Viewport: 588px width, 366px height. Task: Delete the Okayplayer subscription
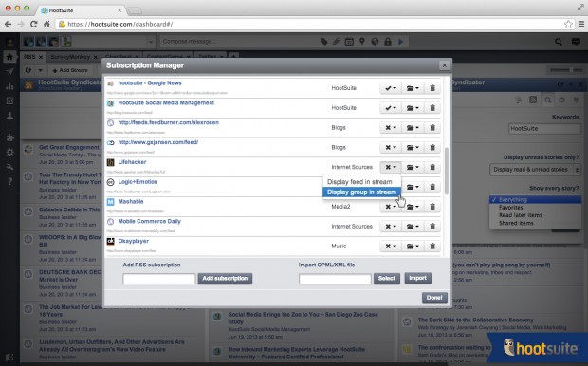tap(432, 247)
